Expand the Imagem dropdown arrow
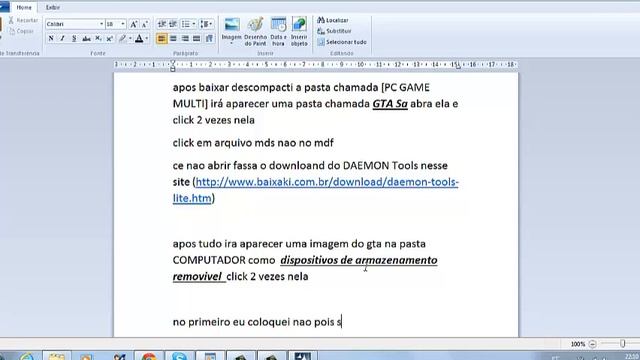This screenshot has height=360, width=640. pos(231,43)
